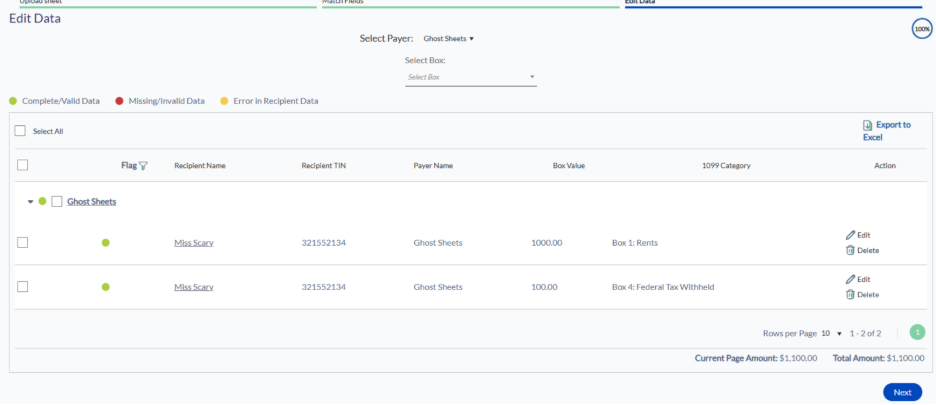Image resolution: width=936 pixels, height=405 pixels.
Task: Click the 100% progress circle indicator
Action: tap(921, 29)
